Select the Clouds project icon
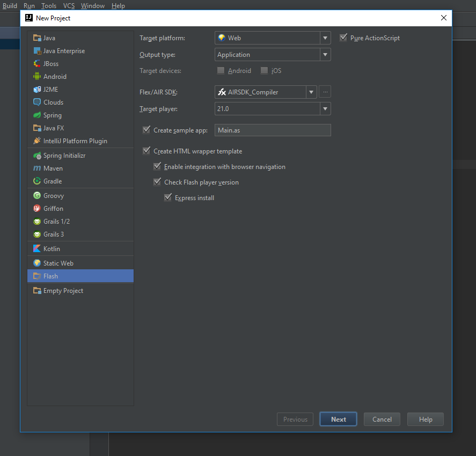 pos(37,102)
